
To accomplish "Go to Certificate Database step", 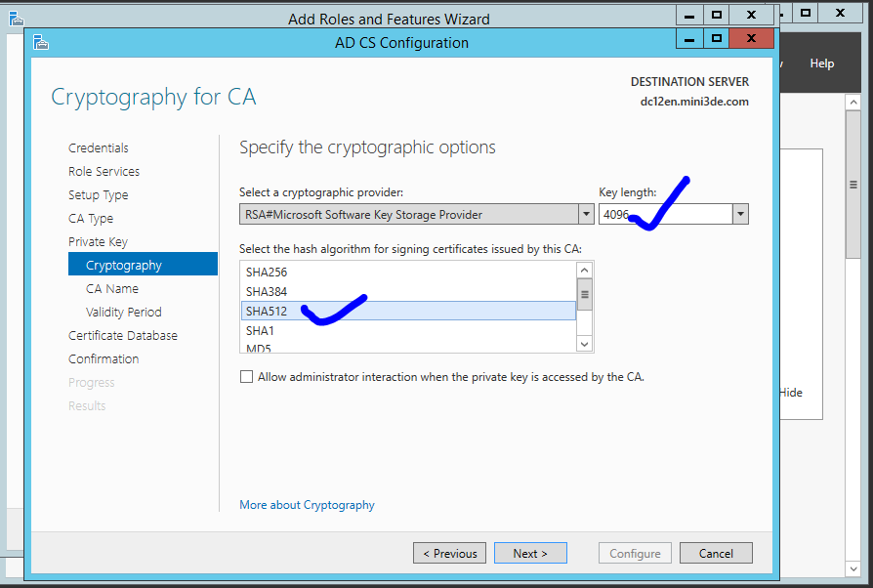I will point(123,336).
